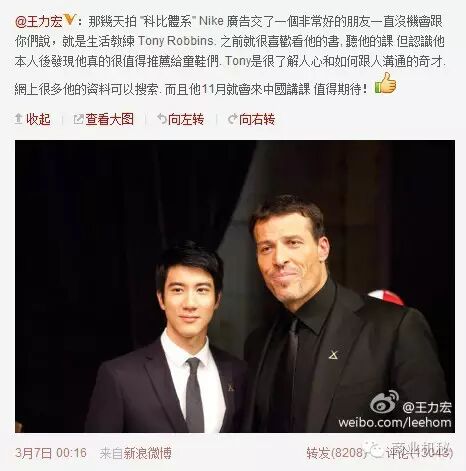
Task: Click the external-link icon beside 查看大图
Action: (78, 119)
